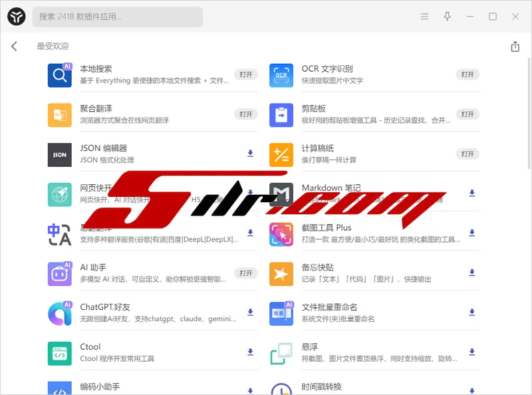Open the 时间戳转换 title text
The height and width of the screenshot is (395, 532).
pyautogui.click(x=322, y=386)
